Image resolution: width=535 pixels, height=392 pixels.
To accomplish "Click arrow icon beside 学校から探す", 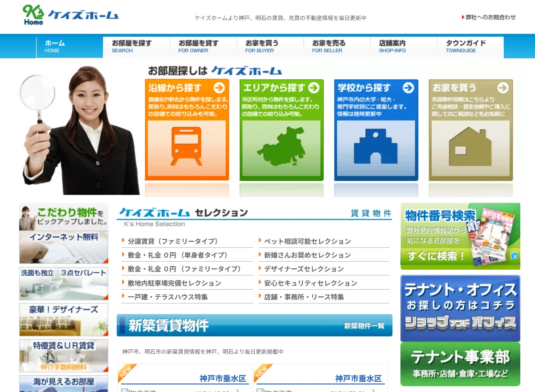I will pos(408,88).
